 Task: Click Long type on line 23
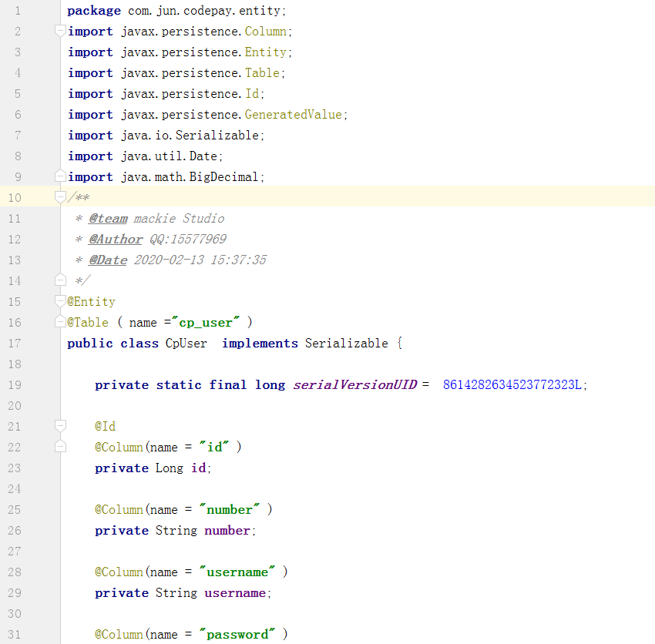point(170,468)
